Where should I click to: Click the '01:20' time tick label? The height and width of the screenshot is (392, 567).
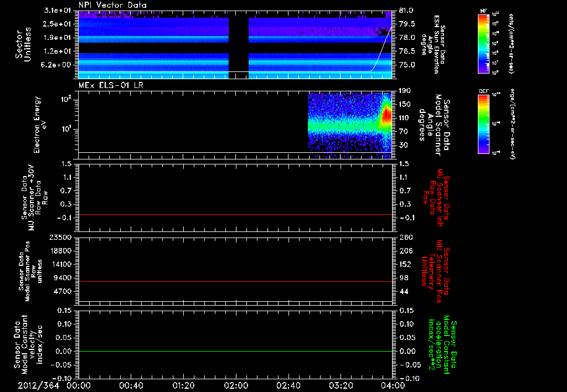point(183,385)
